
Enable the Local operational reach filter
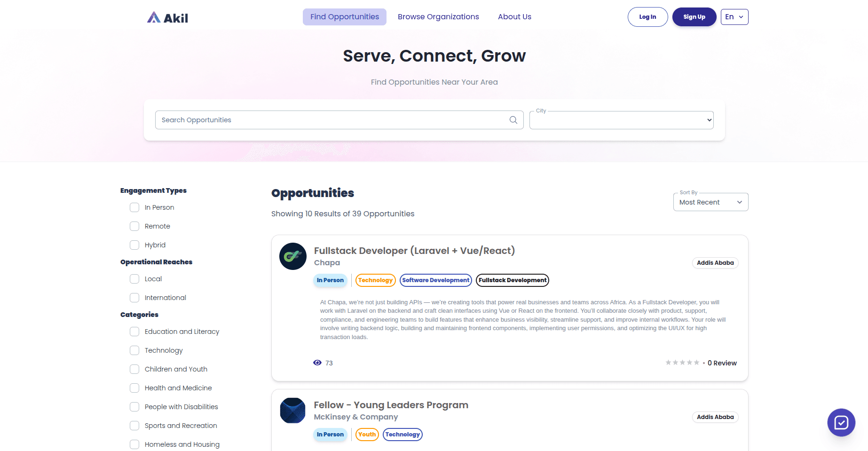(134, 279)
